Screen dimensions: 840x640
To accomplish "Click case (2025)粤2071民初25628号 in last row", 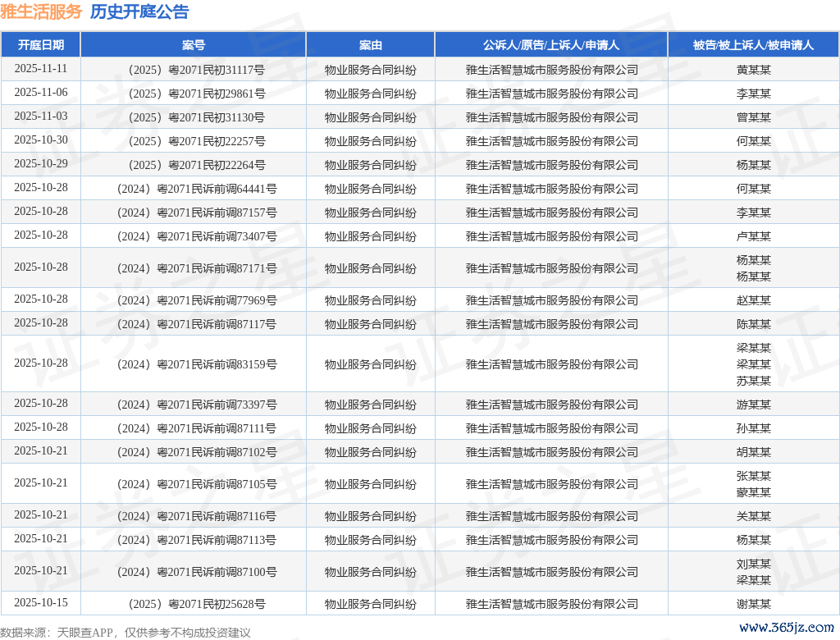I will point(194,604).
